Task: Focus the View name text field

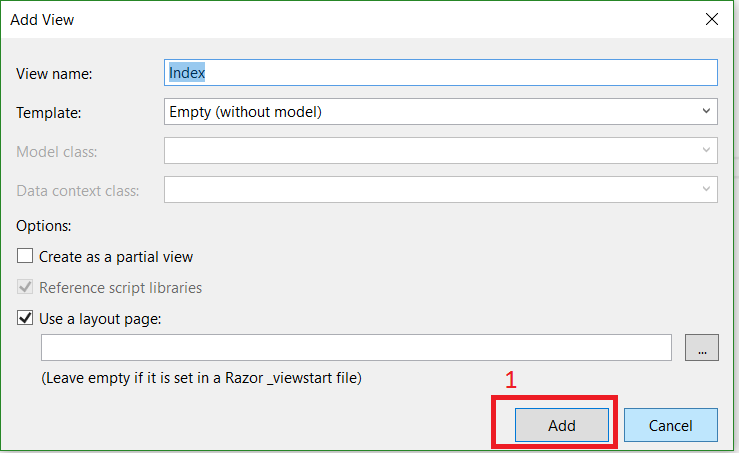Action: pos(440,73)
